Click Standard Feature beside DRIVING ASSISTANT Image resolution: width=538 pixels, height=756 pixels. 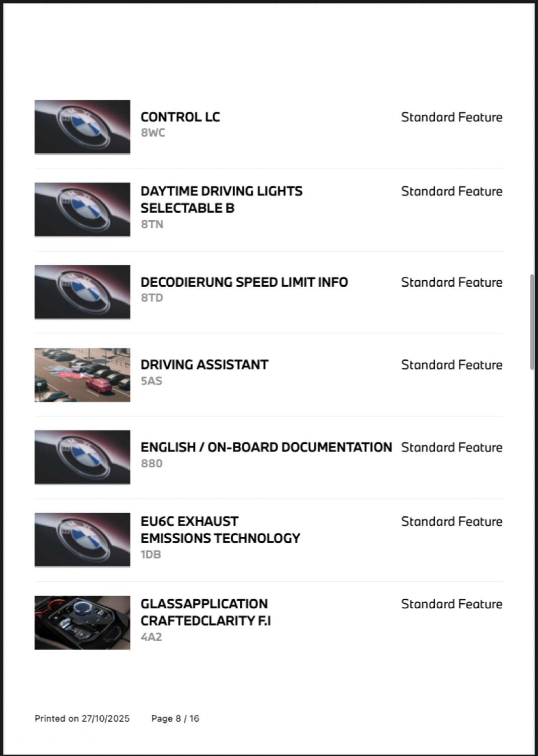[x=451, y=365]
